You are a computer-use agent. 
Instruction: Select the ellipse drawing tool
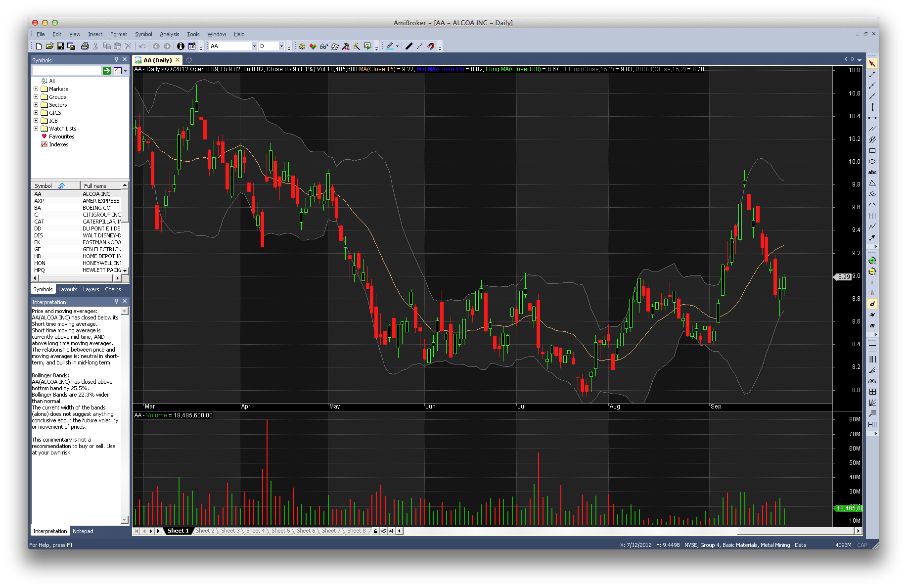point(872,162)
